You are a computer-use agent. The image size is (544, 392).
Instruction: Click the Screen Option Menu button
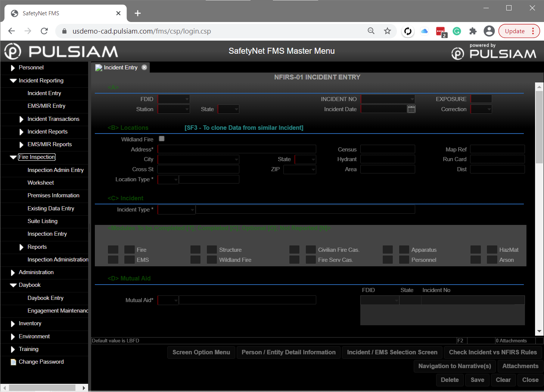click(201, 352)
